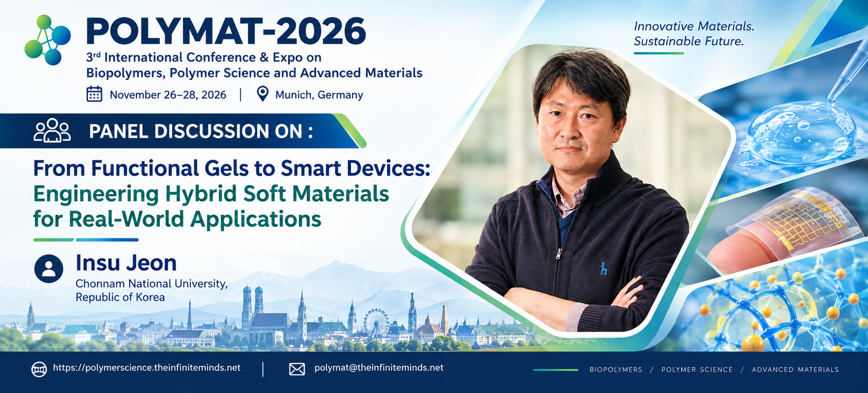Click the flexible gold circuit on finger image
Screen dimensions: 868x393
point(787,228)
